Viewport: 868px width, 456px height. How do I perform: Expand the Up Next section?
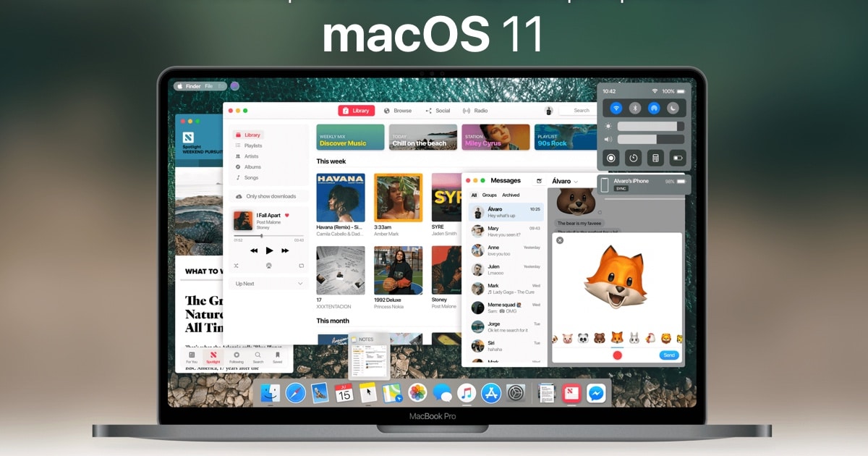pyautogui.click(x=269, y=284)
